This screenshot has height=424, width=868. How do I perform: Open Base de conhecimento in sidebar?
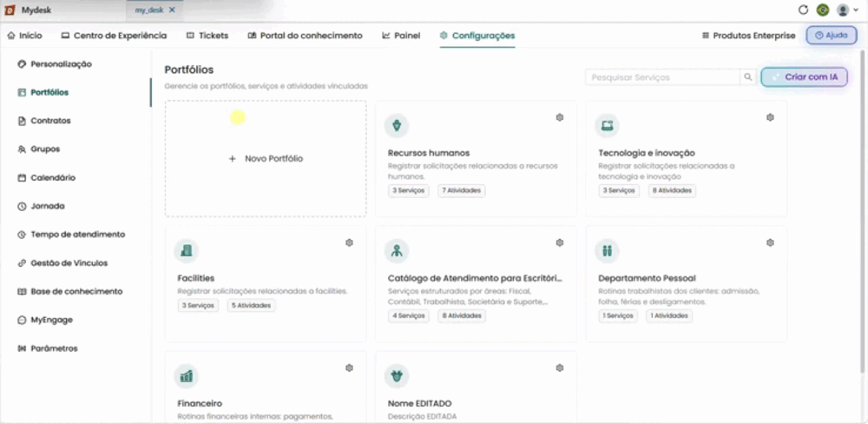69,292
